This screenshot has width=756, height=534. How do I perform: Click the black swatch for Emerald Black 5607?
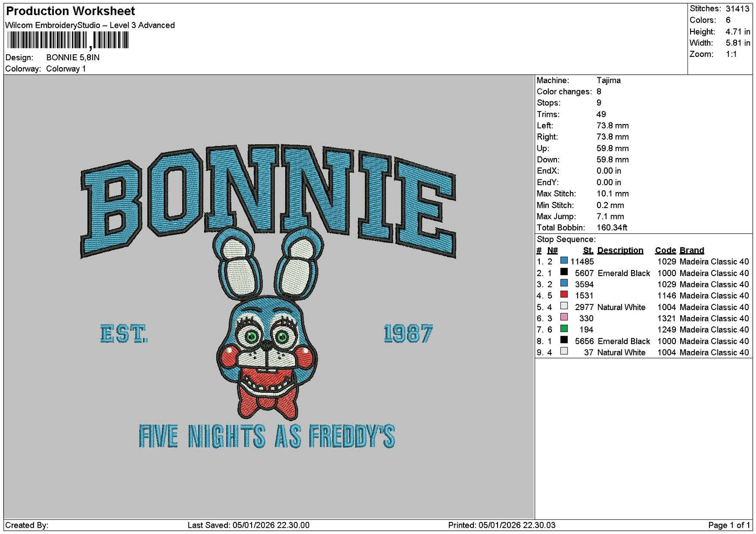coord(564,272)
